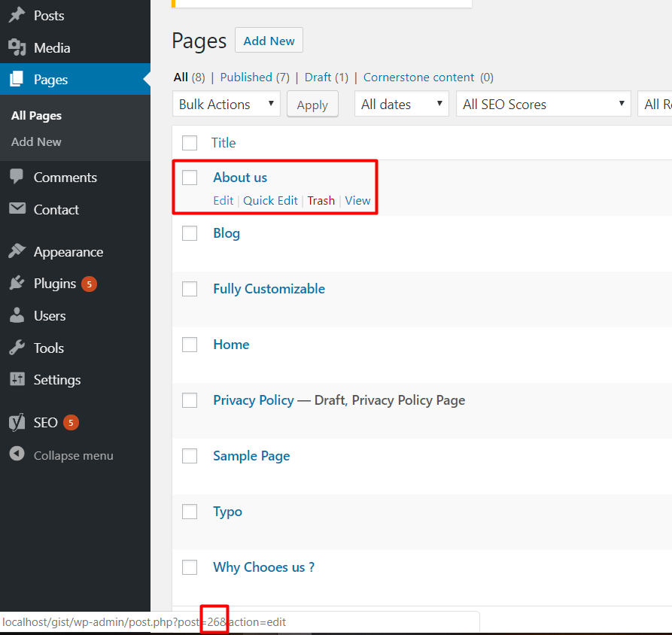The height and width of the screenshot is (635, 672).
Task: Open the Posts menu
Action: (x=49, y=16)
